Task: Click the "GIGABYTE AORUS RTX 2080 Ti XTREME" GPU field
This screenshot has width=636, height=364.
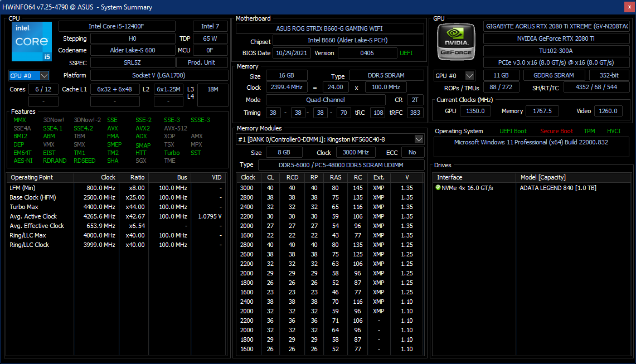Action: click(557, 26)
